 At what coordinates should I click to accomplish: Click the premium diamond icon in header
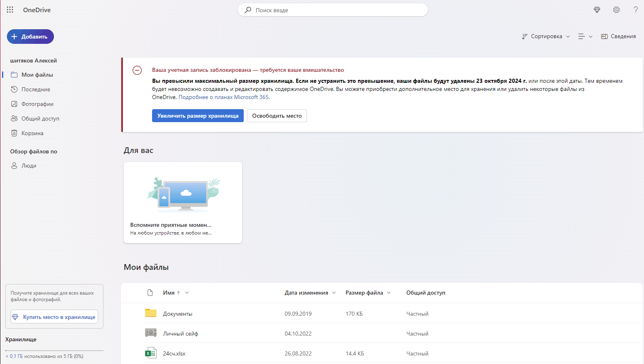click(597, 10)
